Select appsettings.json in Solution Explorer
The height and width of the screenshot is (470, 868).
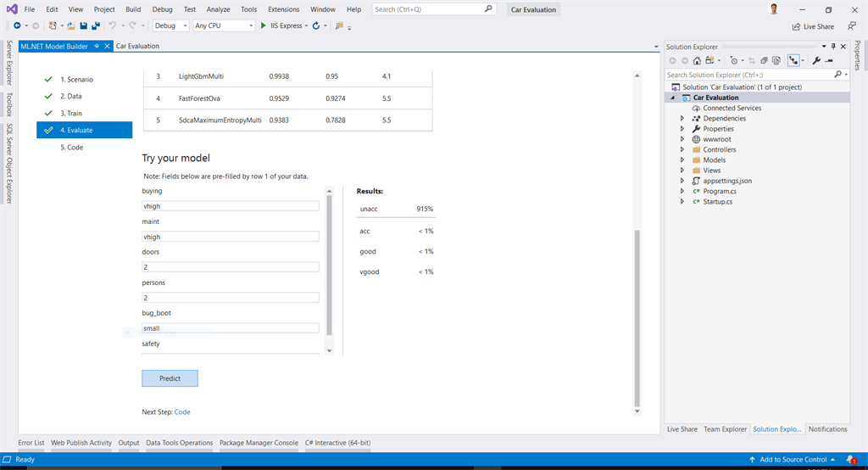726,181
